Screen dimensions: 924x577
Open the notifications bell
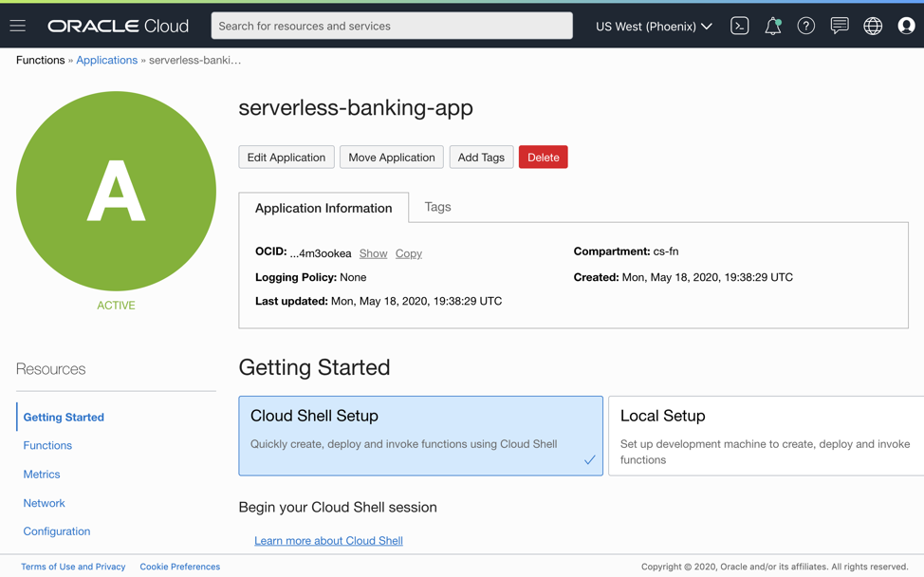click(x=772, y=26)
